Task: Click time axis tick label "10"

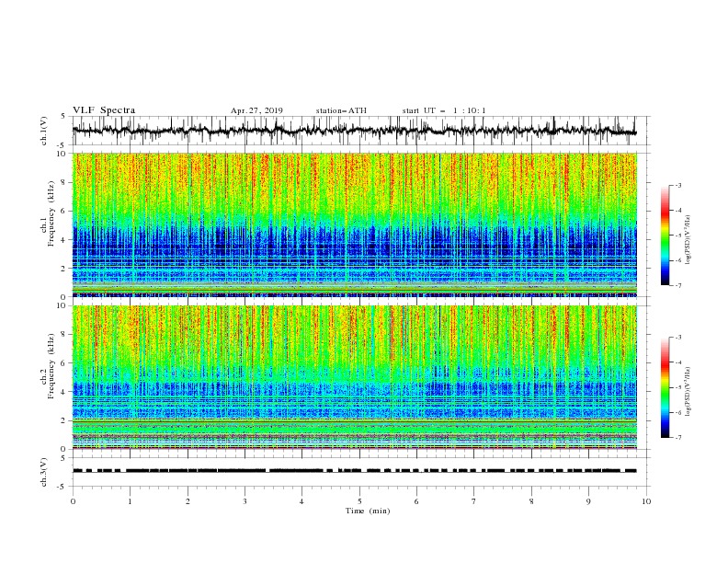Action: [x=646, y=501]
